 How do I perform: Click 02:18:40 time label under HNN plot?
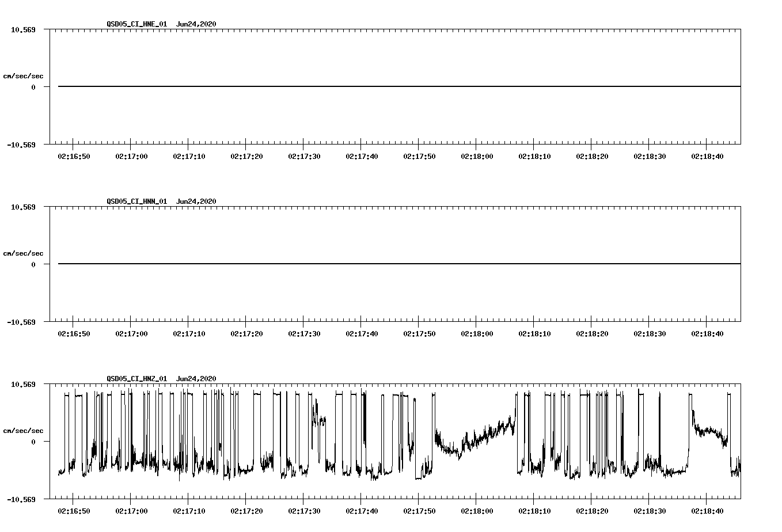pyautogui.click(x=707, y=333)
